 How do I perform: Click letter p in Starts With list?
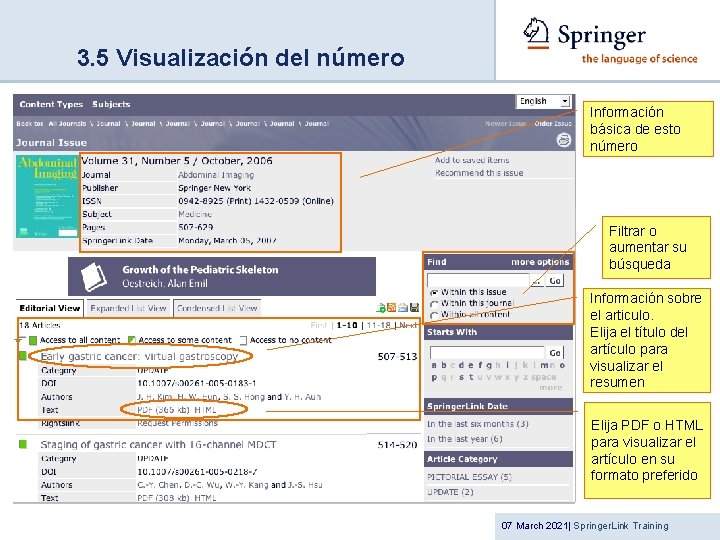click(434, 377)
